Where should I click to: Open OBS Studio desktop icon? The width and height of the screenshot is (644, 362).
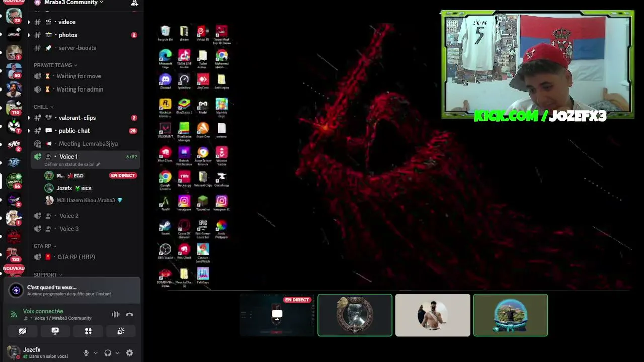[165, 252]
